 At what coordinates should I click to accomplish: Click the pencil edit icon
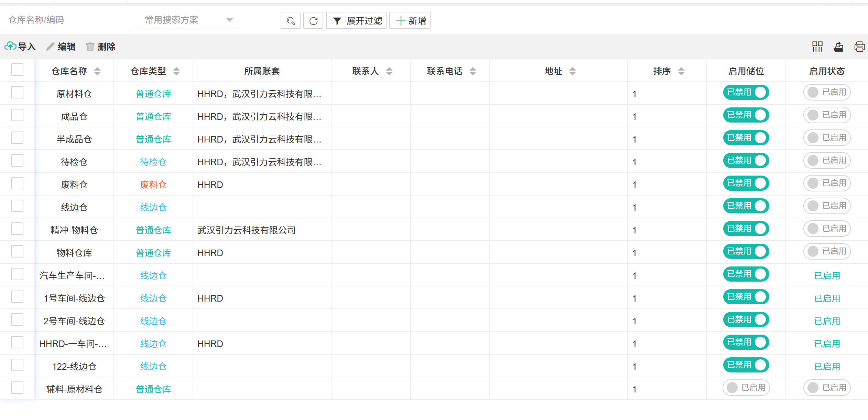(x=50, y=46)
